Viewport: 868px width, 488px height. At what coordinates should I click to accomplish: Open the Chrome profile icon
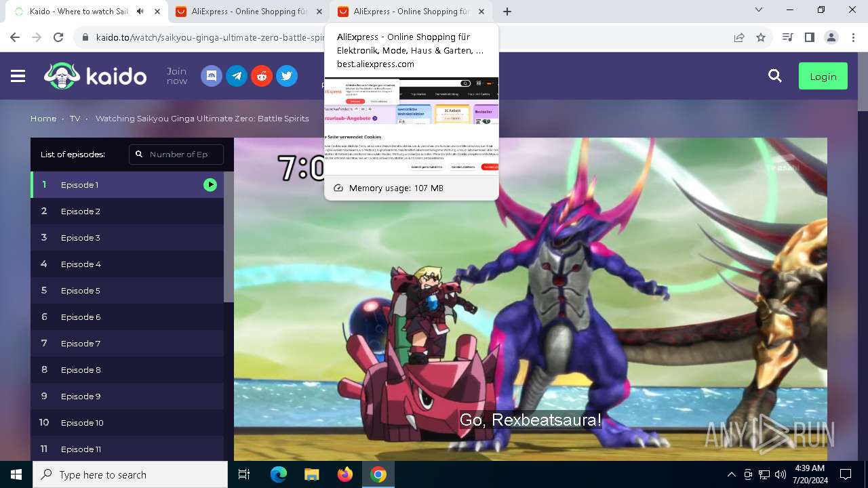831,37
